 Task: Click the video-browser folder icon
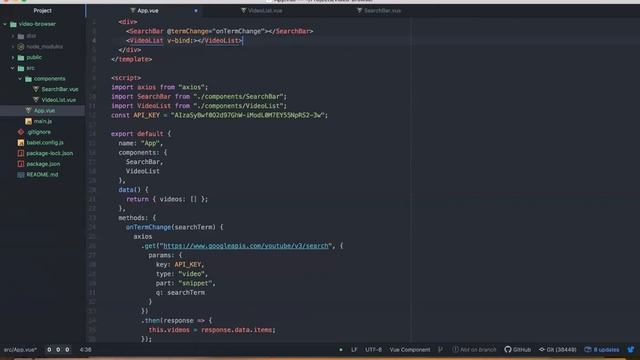13,24
